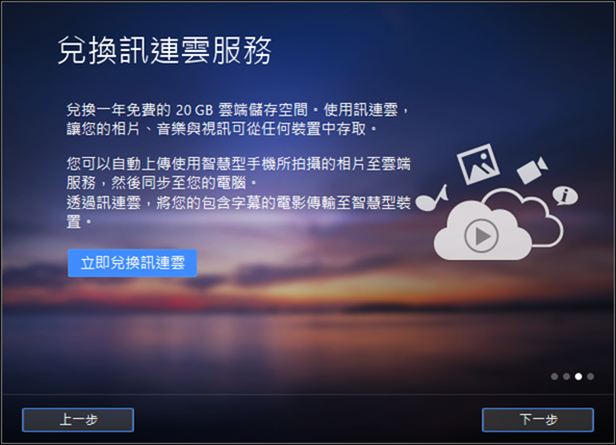
Task: Select the fourth page indicator dot
Action: point(590,376)
